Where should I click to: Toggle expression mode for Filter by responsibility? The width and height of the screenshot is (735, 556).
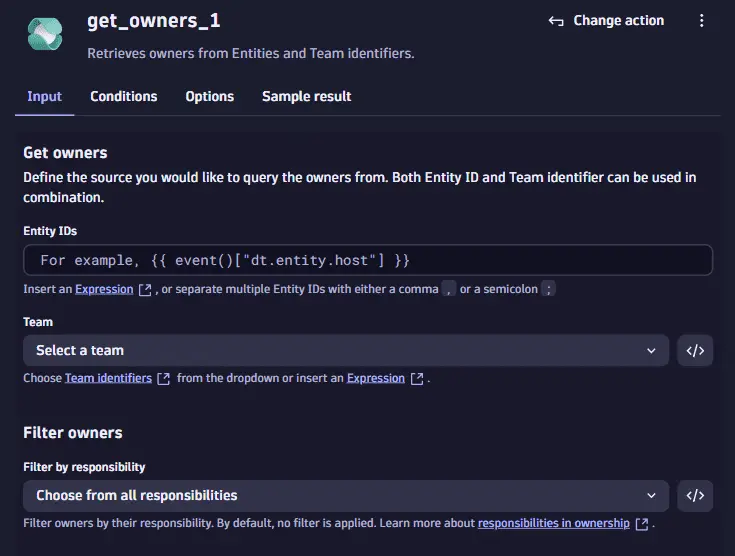(x=695, y=495)
